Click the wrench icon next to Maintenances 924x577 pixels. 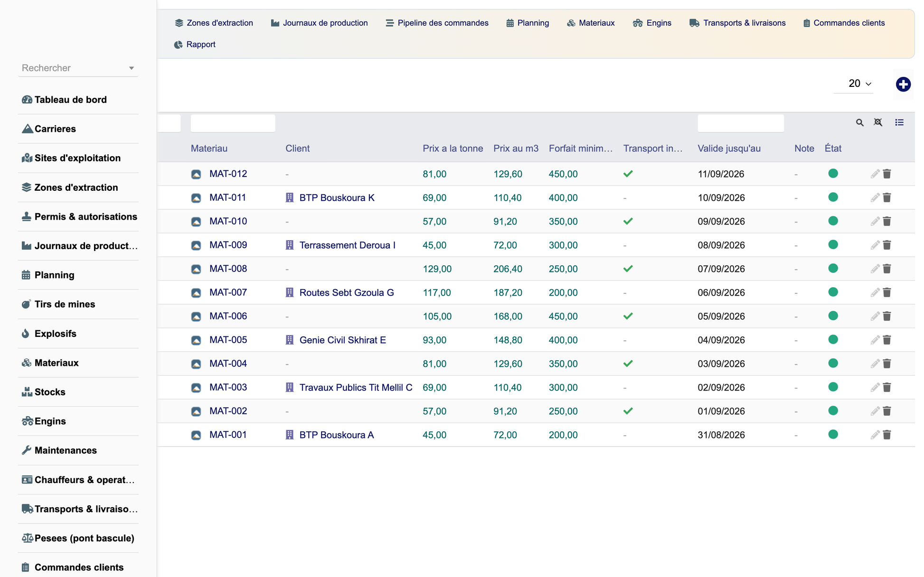(27, 450)
